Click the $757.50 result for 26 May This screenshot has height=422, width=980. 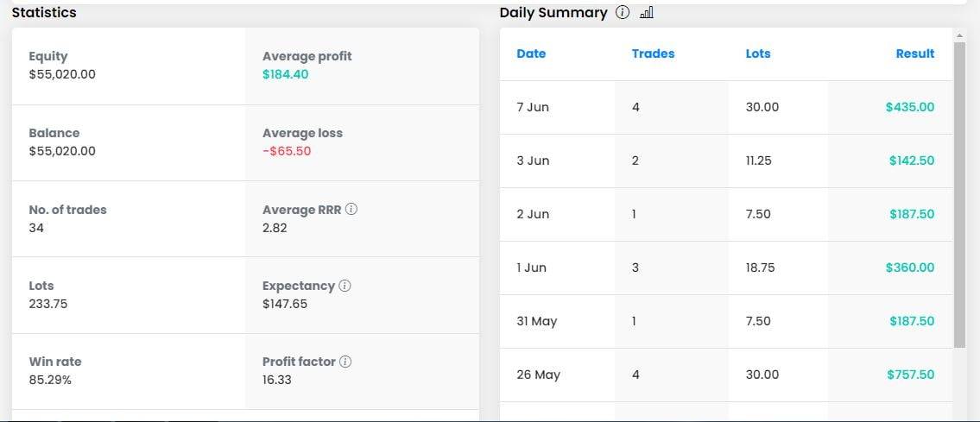point(910,375)
